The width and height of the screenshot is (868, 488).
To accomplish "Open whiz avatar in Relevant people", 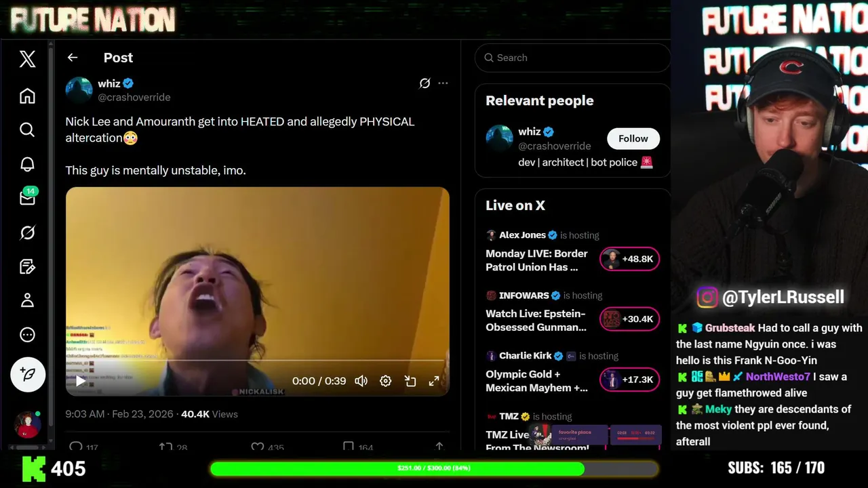I will pyautogui.click(x=500, y=138).
